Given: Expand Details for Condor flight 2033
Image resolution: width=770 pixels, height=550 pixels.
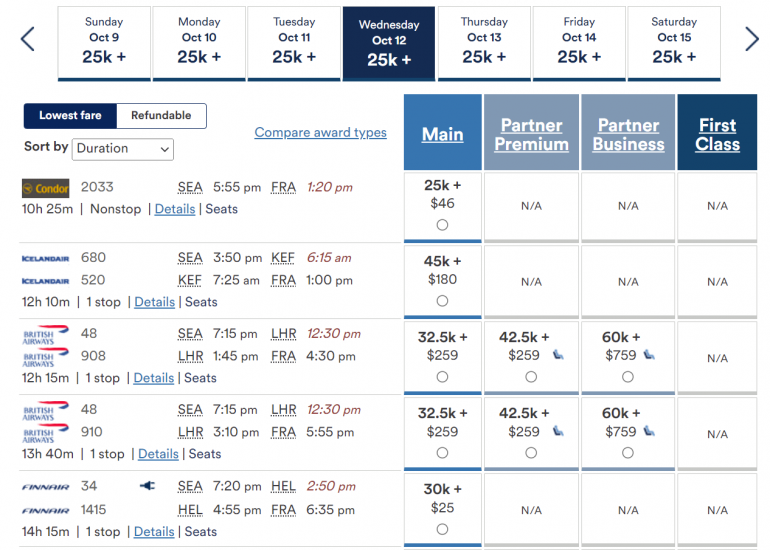Looking at the screenshot, I should (175, 209).
